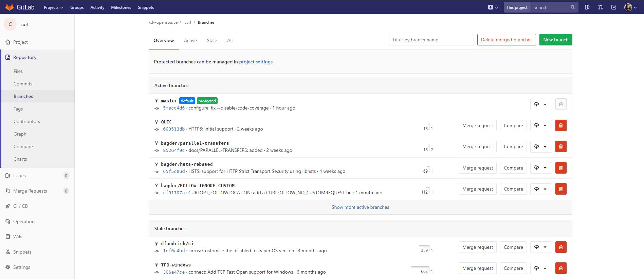Screen dimensions: 644x279
Task: Delete the QUIC branch with trash icon
Action: click(x=560, y=125)
